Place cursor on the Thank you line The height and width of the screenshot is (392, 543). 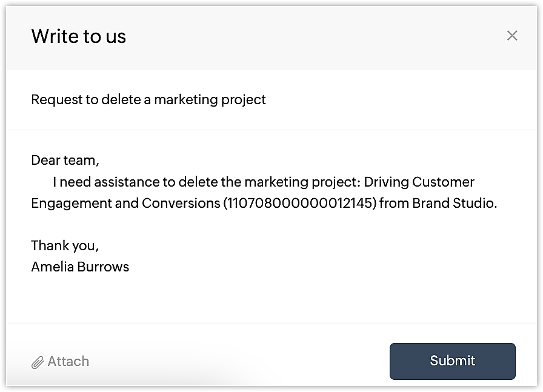65,245
